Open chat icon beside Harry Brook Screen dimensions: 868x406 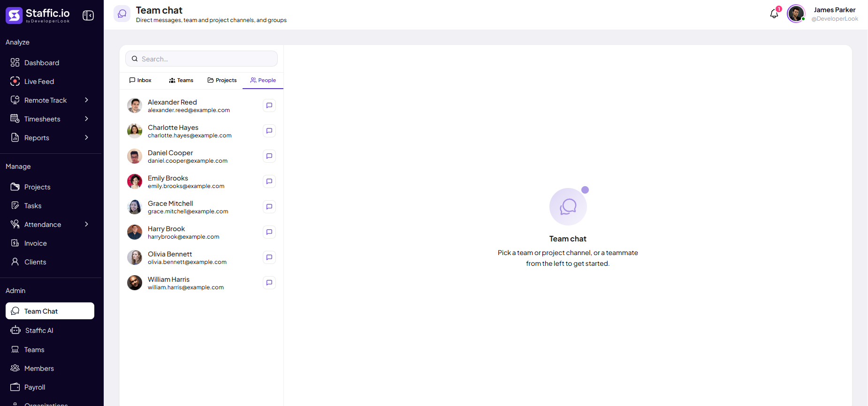[x=269, y=232]
